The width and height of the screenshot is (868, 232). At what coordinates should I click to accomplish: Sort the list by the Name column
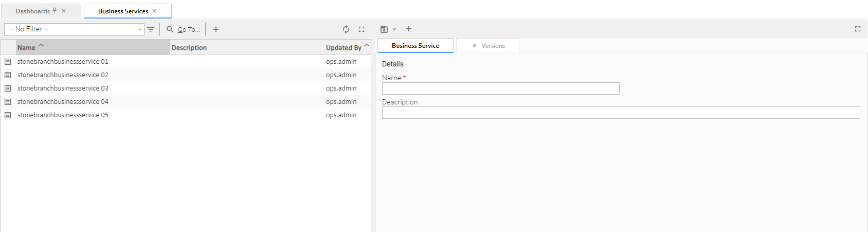point(27,48)
